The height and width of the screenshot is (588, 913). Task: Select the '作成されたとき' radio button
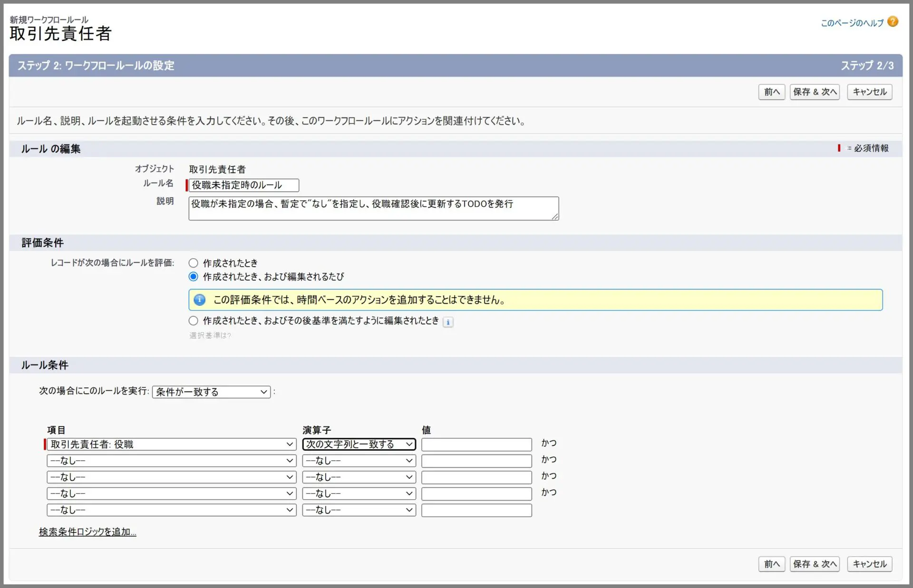click(x=193, y=263)
